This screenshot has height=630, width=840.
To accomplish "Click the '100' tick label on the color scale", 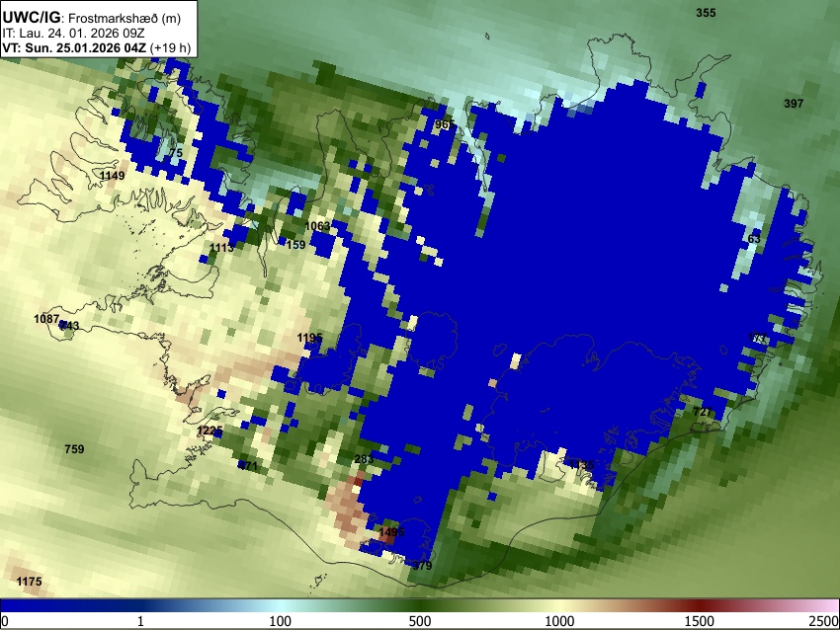I will [x=281, y=621].
